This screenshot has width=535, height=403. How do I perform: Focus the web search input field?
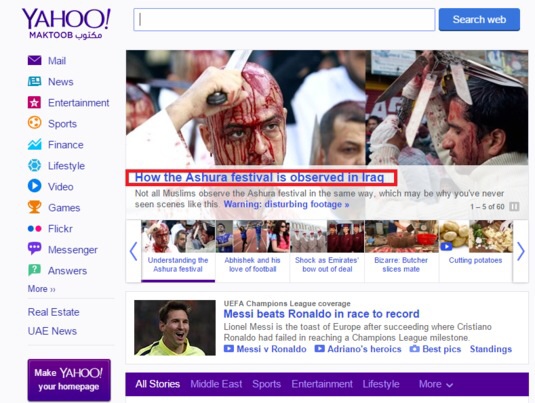(x=284, y=20)
